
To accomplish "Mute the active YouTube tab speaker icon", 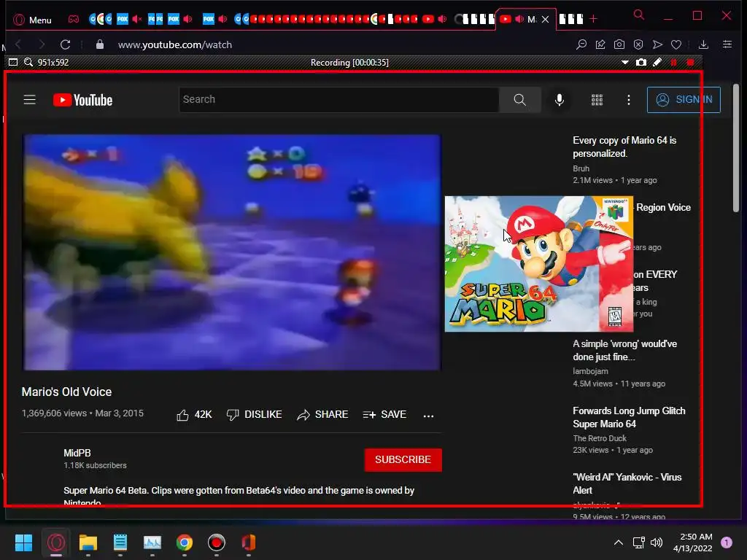I will [x=519, y=19].
